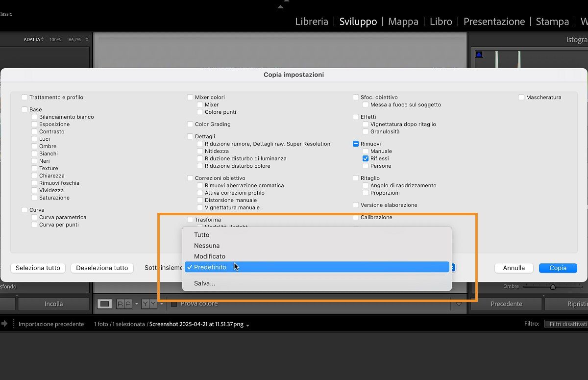Open the histogram panel icon top-right
This screenshot has height=380, width=588.
[479, 54]
